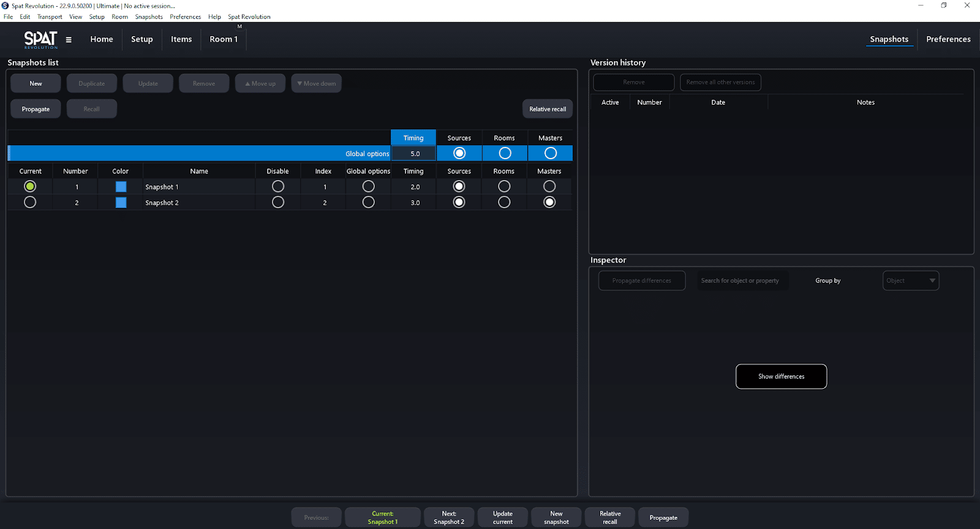Toggle Disable for Snapshot 1

(277, 186)
